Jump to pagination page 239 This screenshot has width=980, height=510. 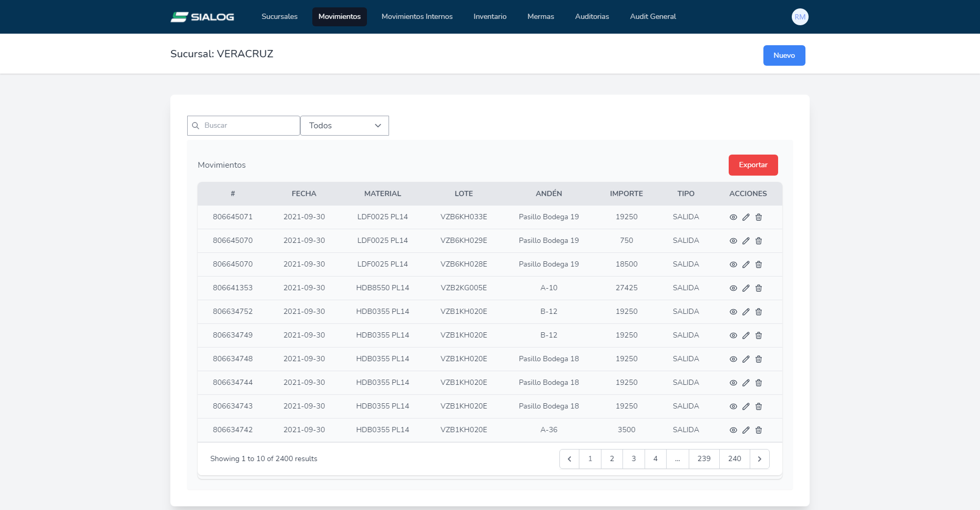704,459
